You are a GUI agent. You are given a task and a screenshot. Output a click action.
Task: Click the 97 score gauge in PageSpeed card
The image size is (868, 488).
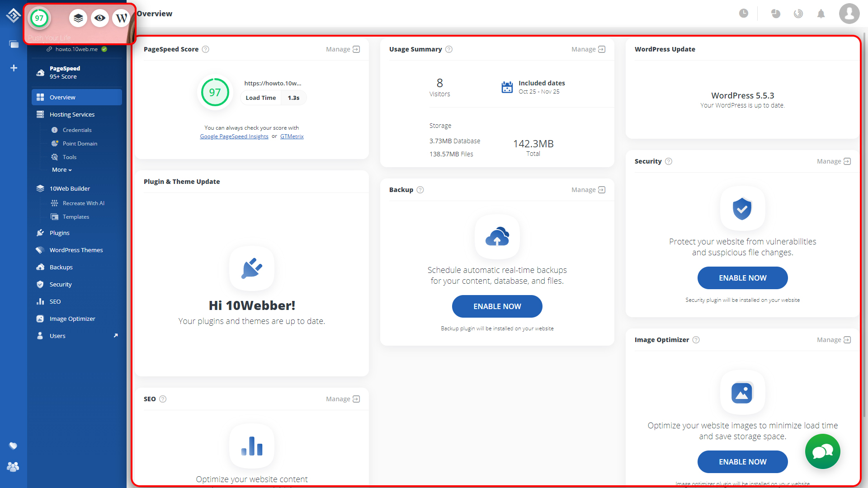[x=215, y=92]
